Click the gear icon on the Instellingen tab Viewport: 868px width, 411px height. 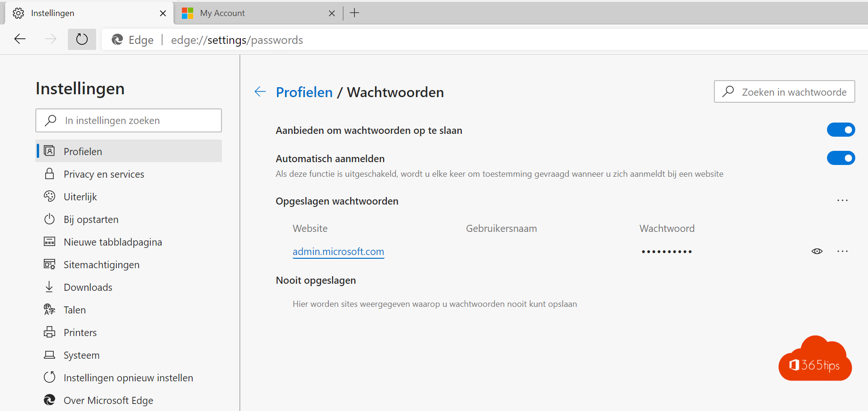pyautogui.click(x=18, y=13)
